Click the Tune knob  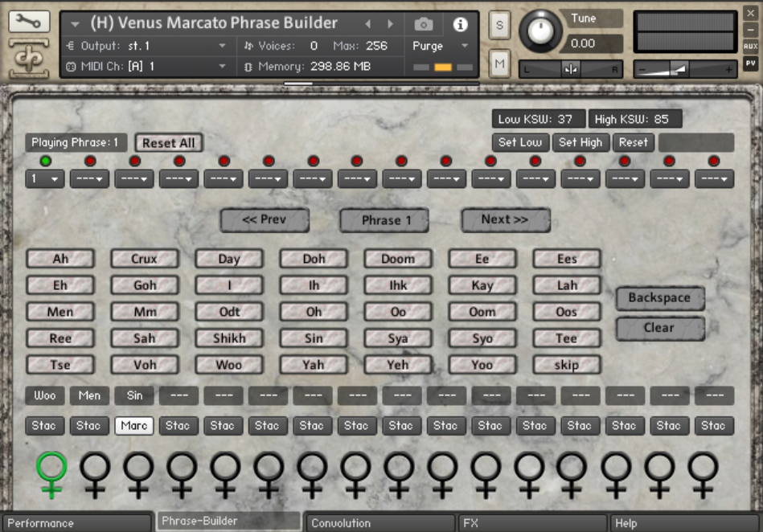[x=539, y=31]
